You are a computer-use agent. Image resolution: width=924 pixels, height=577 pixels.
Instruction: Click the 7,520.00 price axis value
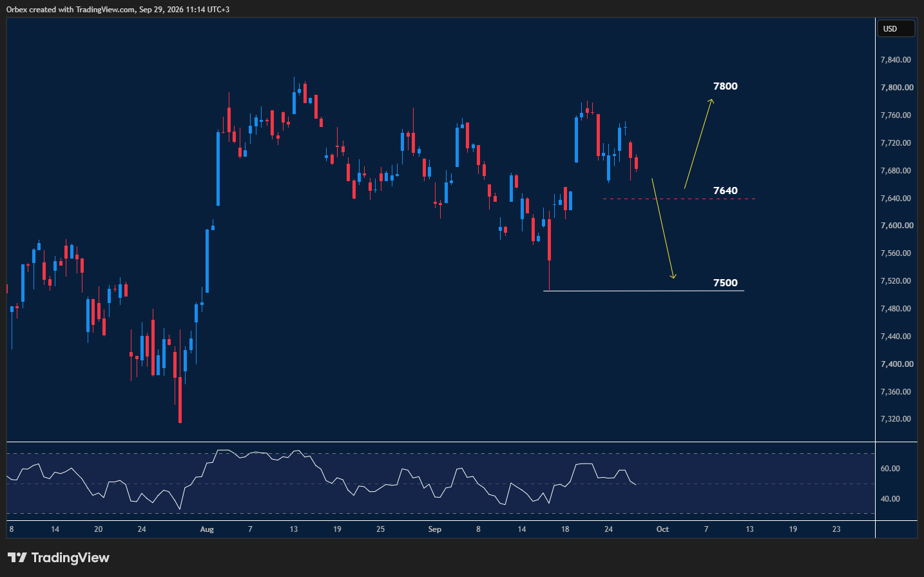pyautogui.click(x=896, y=281)
